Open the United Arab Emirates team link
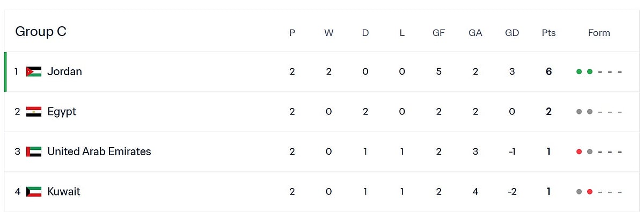The image size is (644, 217). (99, 151)
